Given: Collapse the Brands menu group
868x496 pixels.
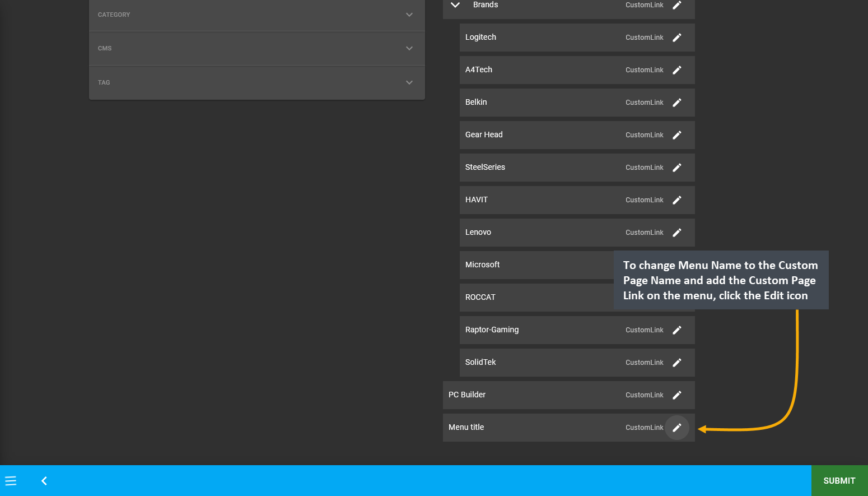Looking at the screenshot, I should [x=455, y=5].
